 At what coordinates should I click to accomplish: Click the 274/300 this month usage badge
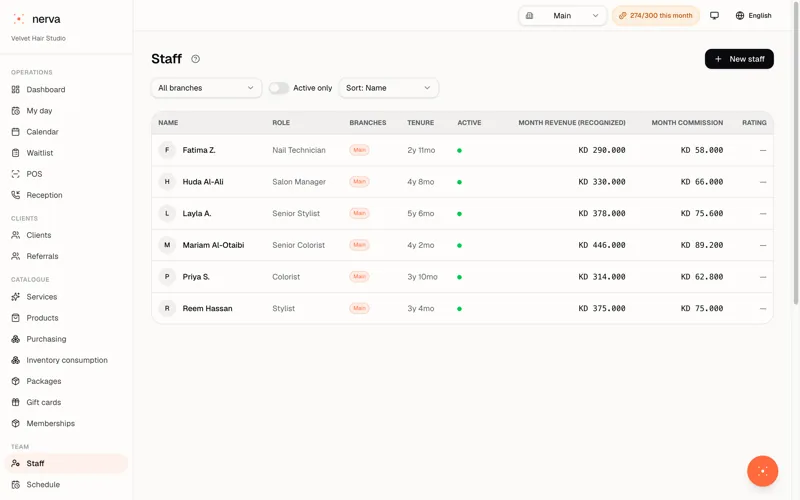656,16
